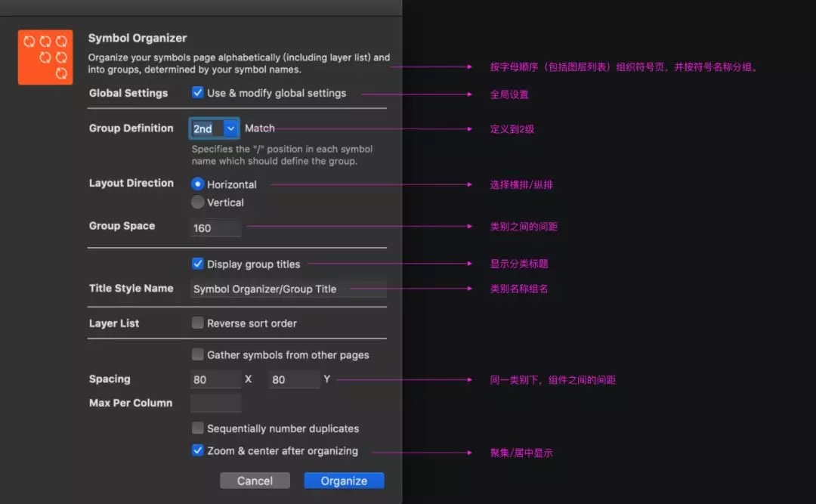Click the Group Space input field
This screenshot has height=504, width=816.
click(x=216, y=227)
